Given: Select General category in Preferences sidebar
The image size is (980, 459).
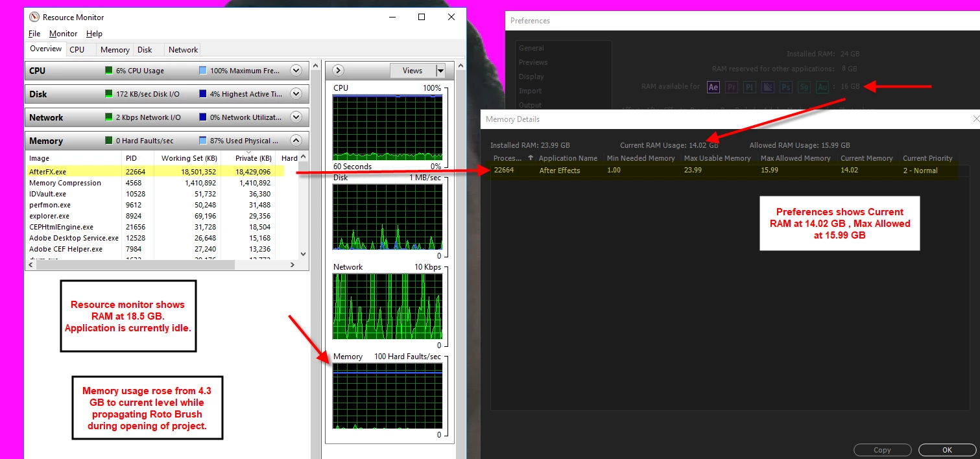Looking at the screenshot, I should coord(531,48).
